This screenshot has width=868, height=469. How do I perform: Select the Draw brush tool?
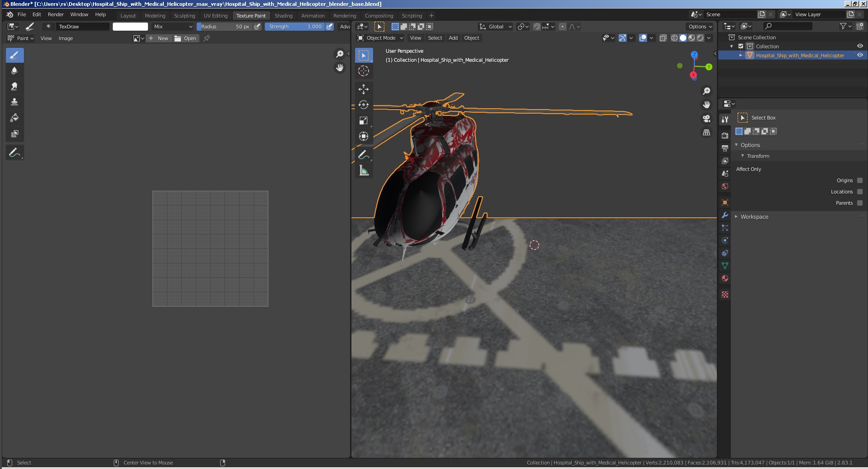click(14, 55)
